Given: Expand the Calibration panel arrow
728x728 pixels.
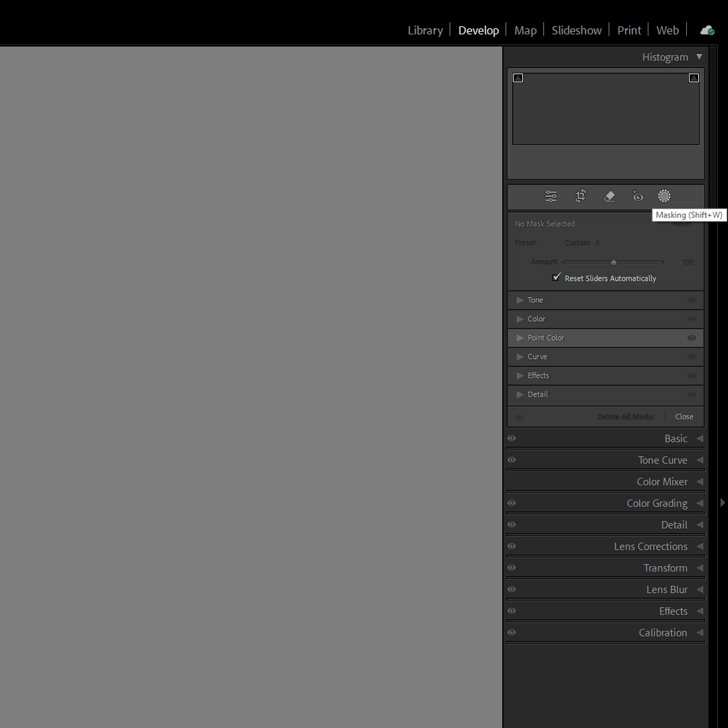Looking at the screenshot, I should pyautogui.click(x=700, y=633).
